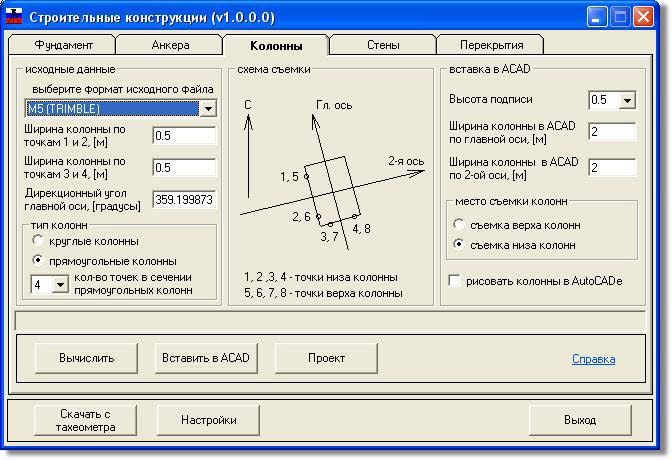The image size is (672, 460).
Task: Click the app icon in the title bar
Action: 14,17
